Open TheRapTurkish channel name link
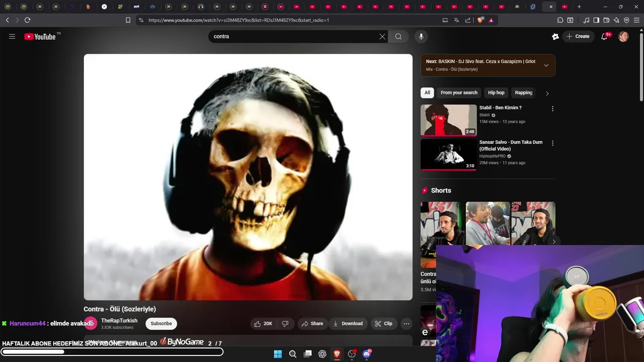This screenshot has width=644, height=362. point(119,320)
